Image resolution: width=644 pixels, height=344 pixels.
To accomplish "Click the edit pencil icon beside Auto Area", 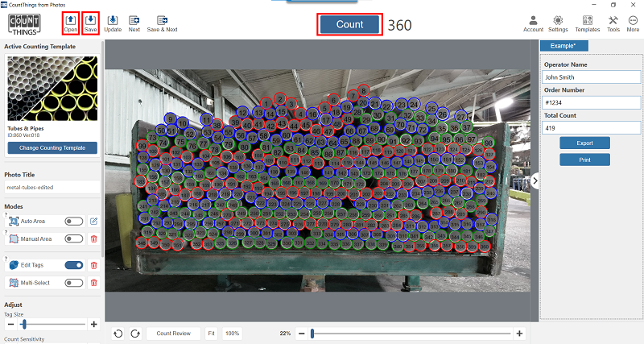I will tap(93, 221).
